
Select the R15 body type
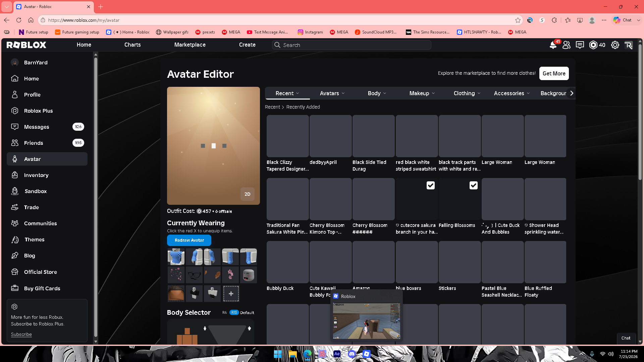[234, 313]
